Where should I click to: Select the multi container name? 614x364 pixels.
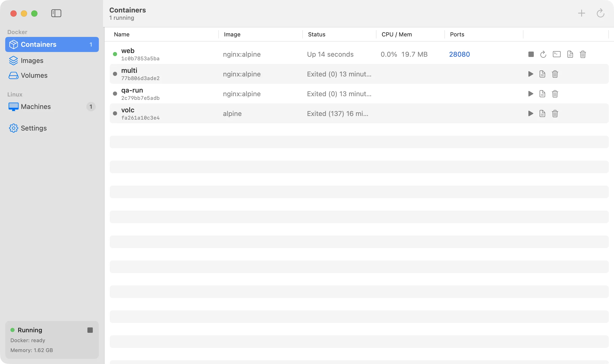tap(129, 70)
